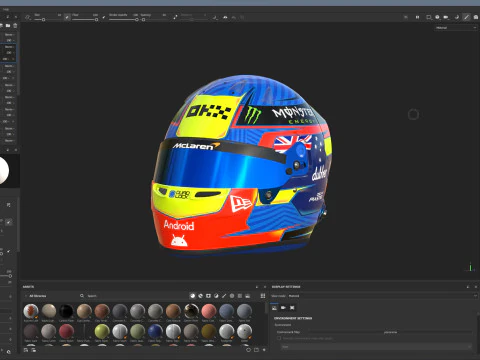Click the Assets search field
Viewport: 480px width, 360px height.
[x=133, y=296]
